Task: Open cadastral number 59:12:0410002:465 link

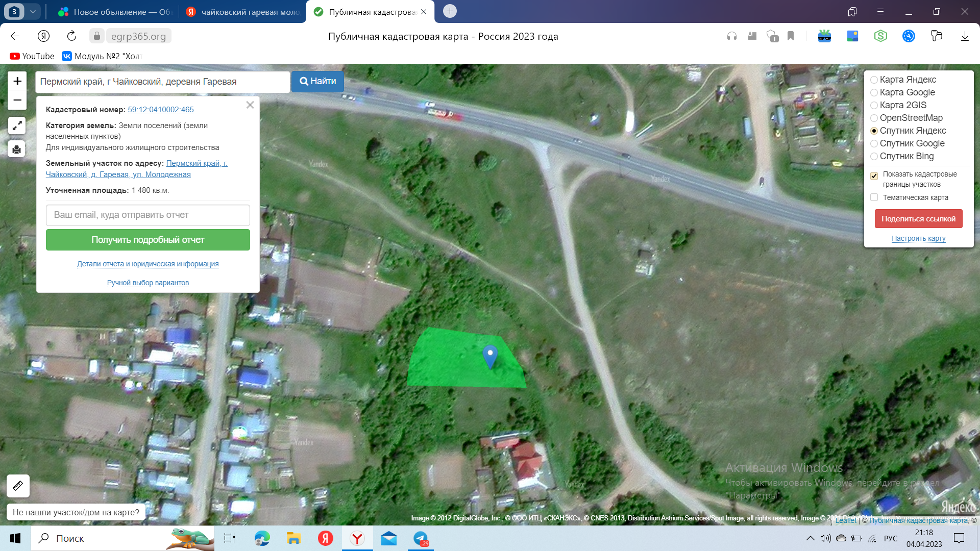Action: click(160, 110)
